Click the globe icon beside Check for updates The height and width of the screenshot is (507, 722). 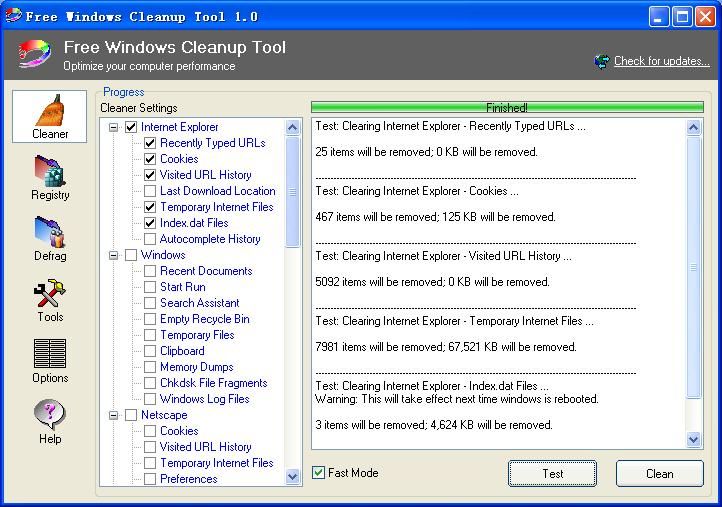point(601,61)
